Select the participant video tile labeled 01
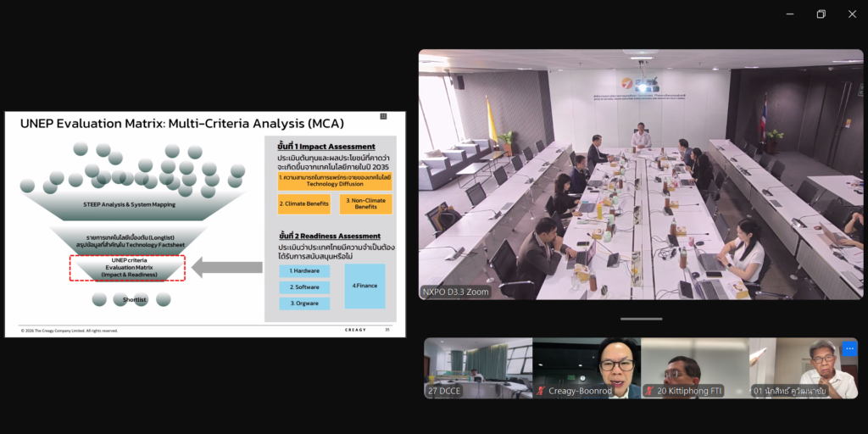The image size is (868, 434). point(801,369)
